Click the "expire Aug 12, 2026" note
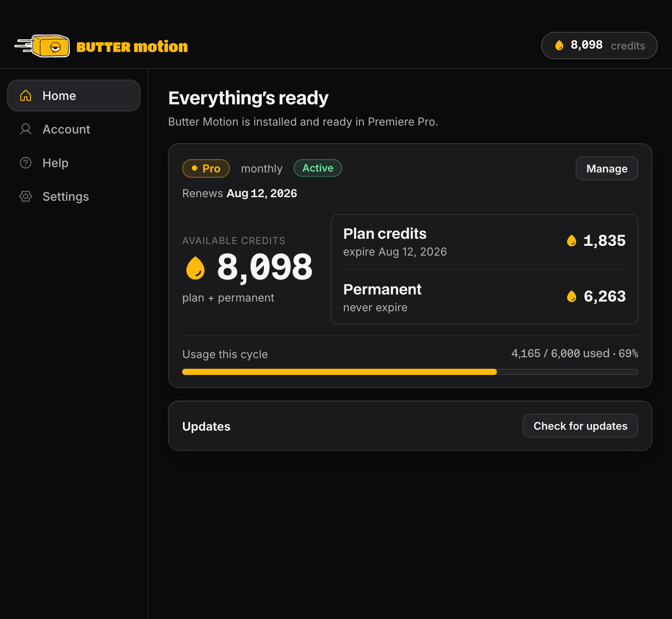The width and height of the screenshot is (672, 619). click(395, 252)
